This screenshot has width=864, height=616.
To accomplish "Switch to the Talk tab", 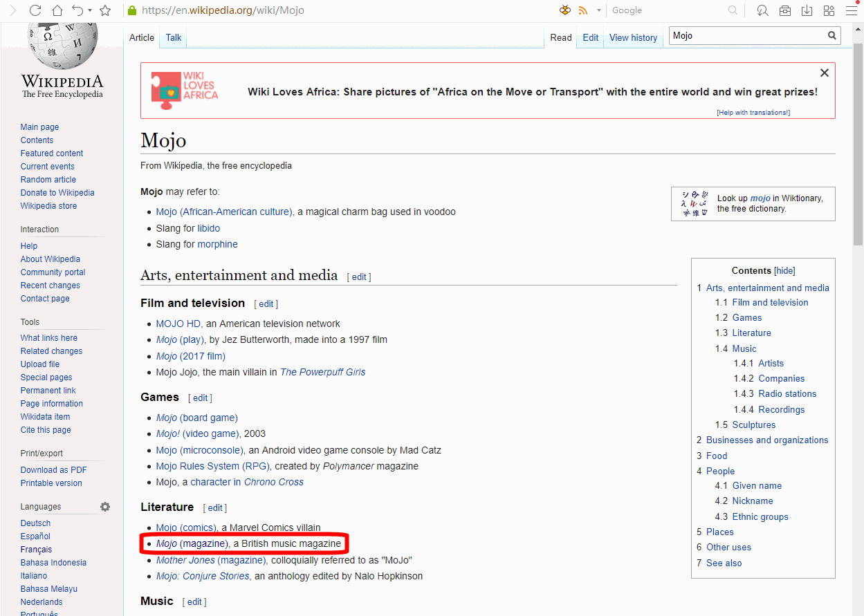I will pos(174,38).
